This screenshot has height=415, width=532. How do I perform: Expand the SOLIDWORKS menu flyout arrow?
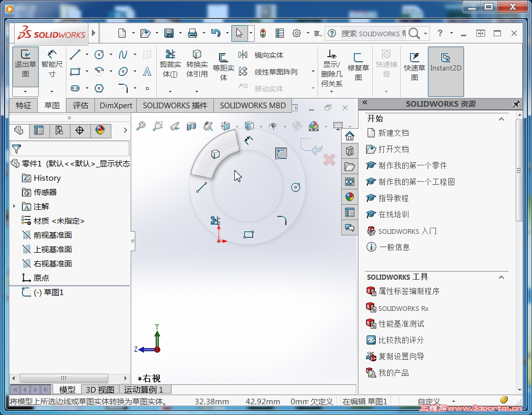click(94, 33)
